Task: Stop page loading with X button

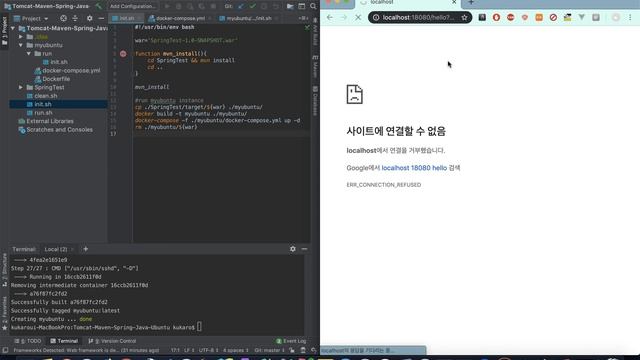Action: tap(358, 18)
